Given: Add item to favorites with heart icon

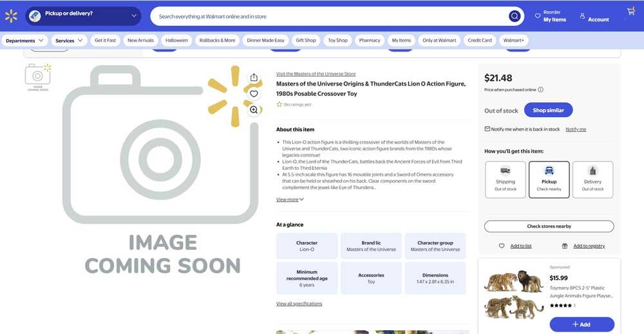Looking at the screenshot, I should (254, 94).
